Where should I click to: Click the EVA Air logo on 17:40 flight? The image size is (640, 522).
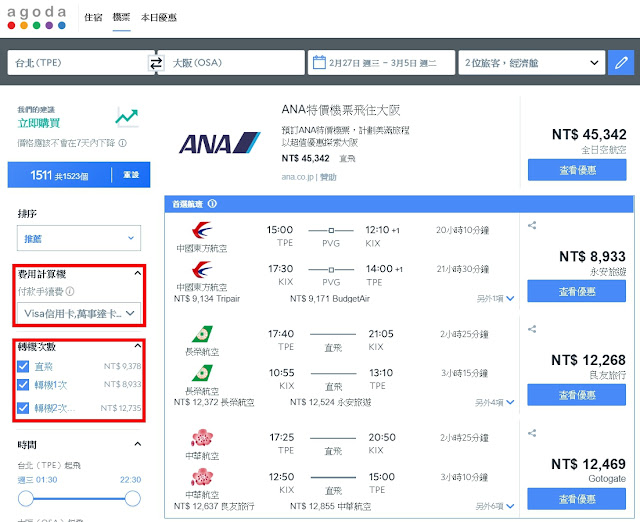tap(202, 334)
